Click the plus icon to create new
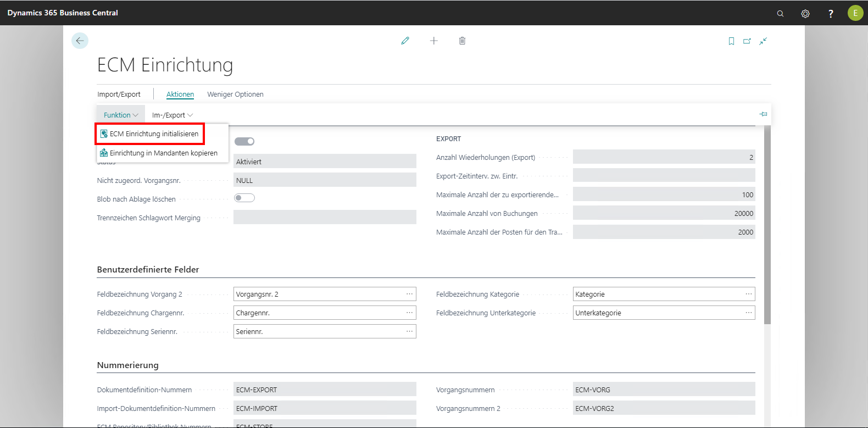This screenshot has width=868, height=428. 434,41
